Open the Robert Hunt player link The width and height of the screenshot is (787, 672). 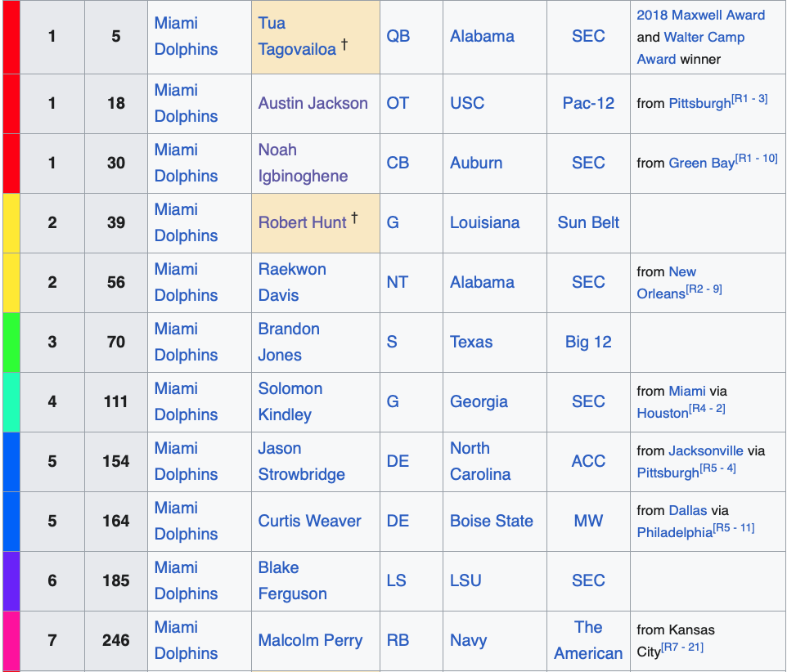tap(302, 222)
